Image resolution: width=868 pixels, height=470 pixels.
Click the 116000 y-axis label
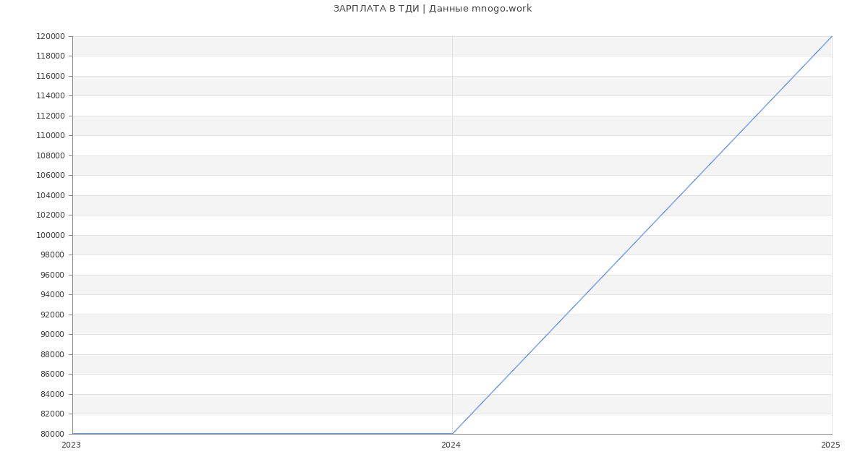50,76
